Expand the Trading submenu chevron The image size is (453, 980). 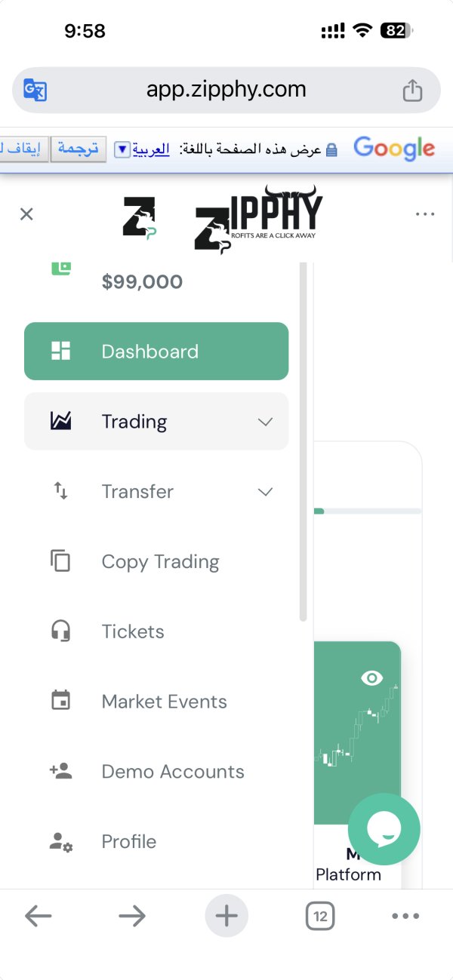(x=265, y=422)
